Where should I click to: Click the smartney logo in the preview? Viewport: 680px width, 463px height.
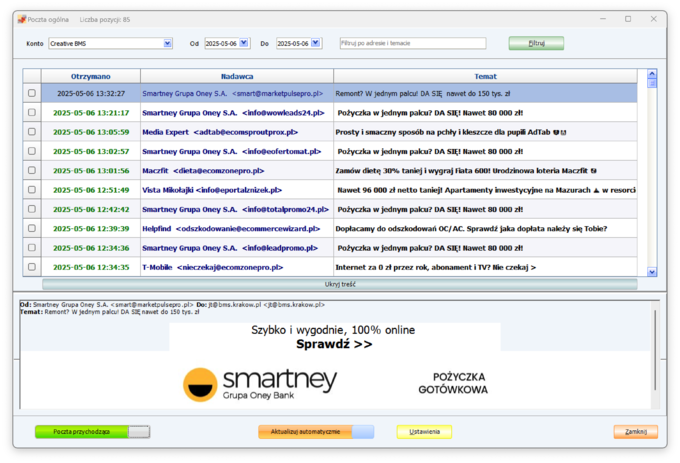point(260,384)
